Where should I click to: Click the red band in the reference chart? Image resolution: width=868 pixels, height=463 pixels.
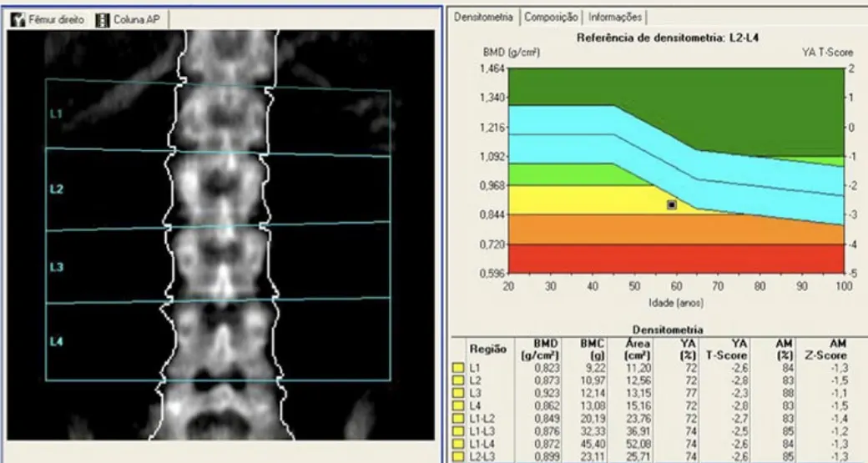(676, 259)
